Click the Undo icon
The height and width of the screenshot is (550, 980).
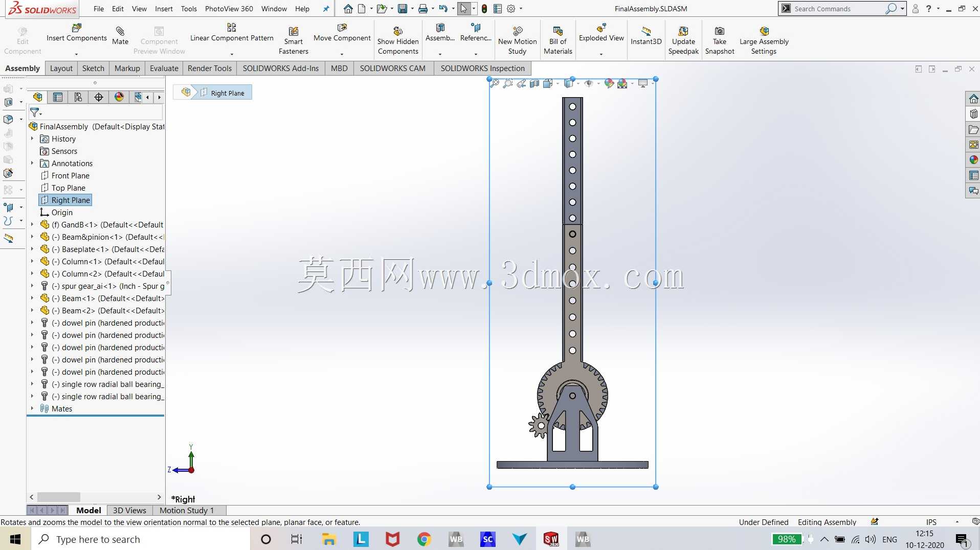pyautogui.click(x=443, y=9)
